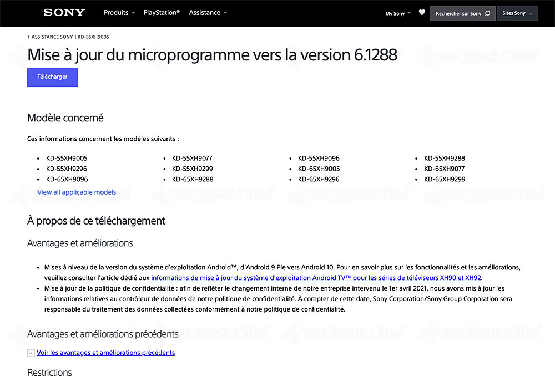Go to Assistance Sony breadcrumb link

point(52,37)
